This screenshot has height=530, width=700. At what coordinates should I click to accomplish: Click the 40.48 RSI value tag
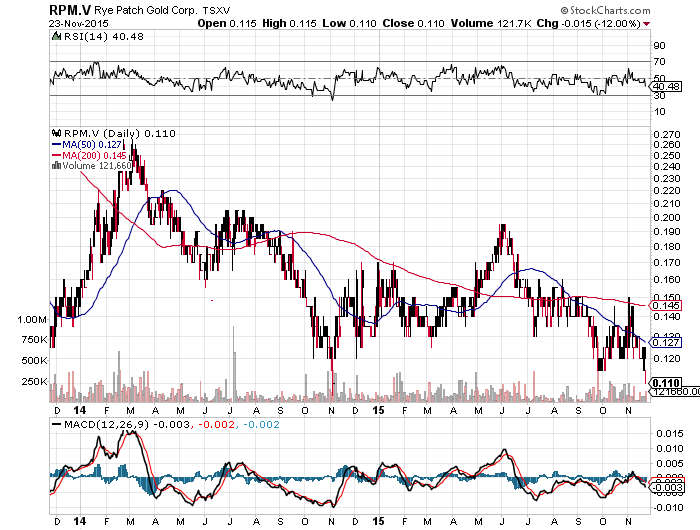[x=666, y=86]
